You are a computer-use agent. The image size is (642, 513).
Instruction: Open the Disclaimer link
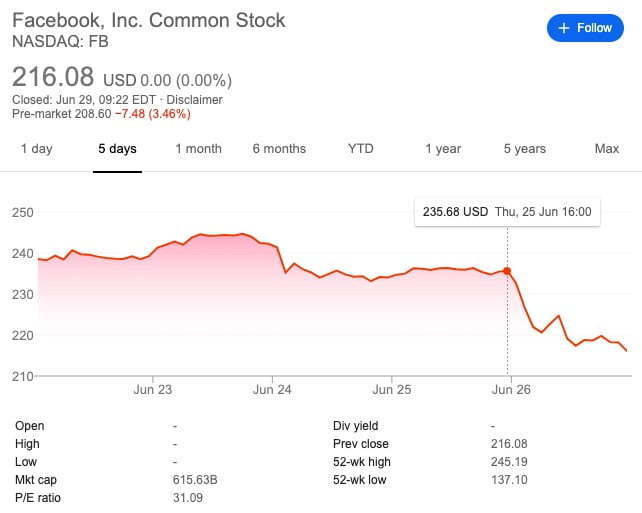[x=195, y=100]
